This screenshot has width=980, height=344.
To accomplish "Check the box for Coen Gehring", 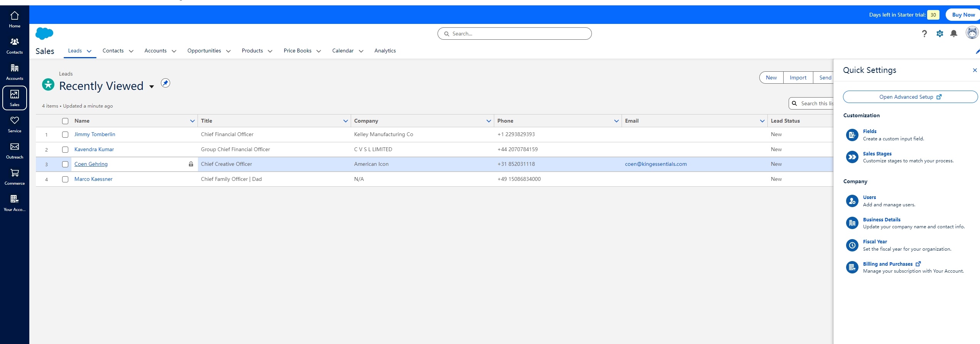I will tap(65, 164).
